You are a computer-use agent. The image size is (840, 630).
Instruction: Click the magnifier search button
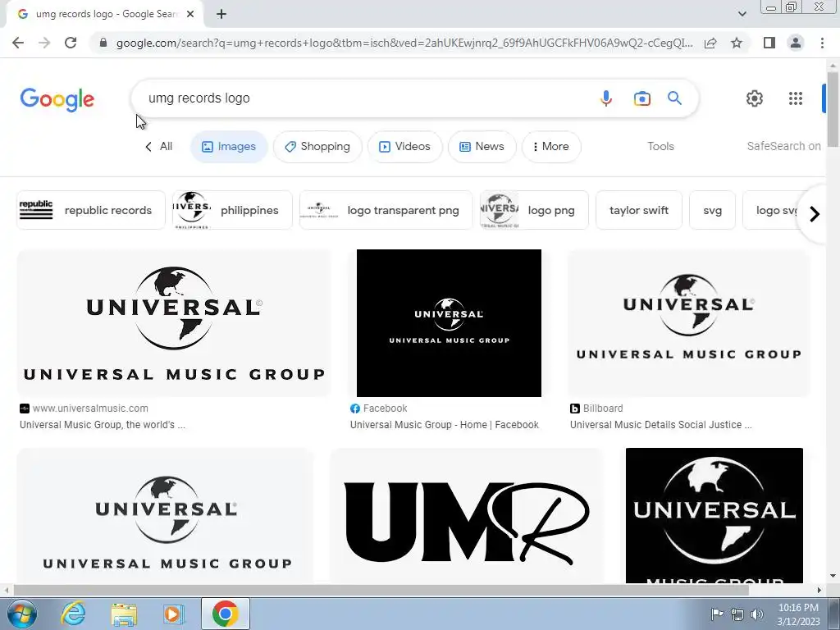(674, 98)
